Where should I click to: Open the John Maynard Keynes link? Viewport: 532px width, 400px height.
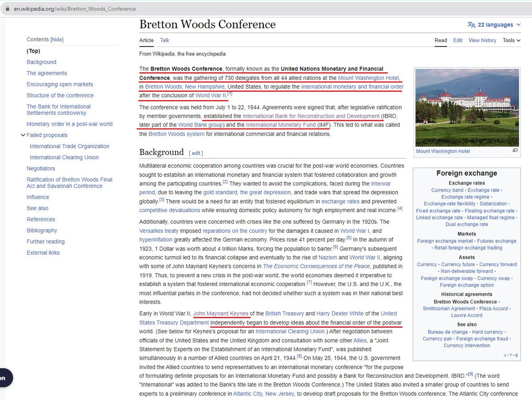point(221,314)
